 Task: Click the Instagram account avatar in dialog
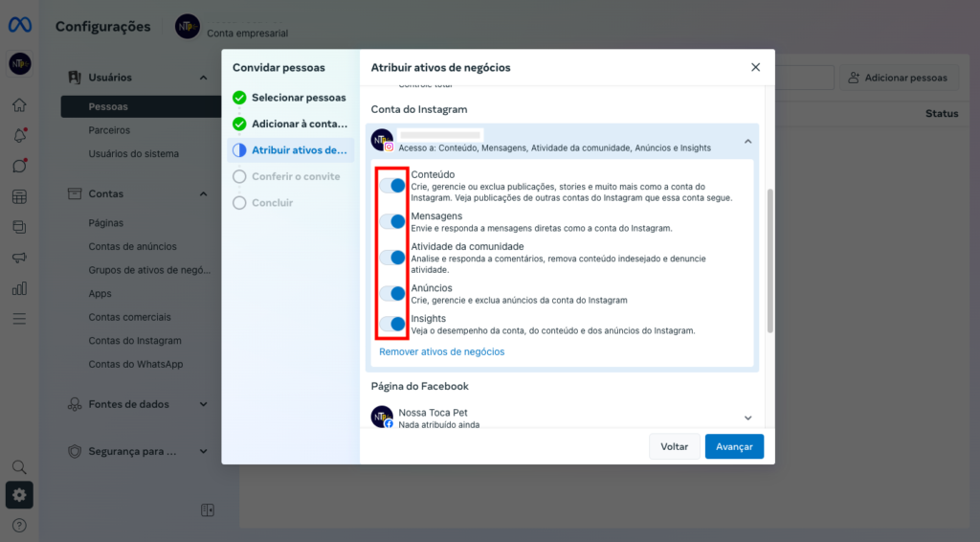pos(382,140)
